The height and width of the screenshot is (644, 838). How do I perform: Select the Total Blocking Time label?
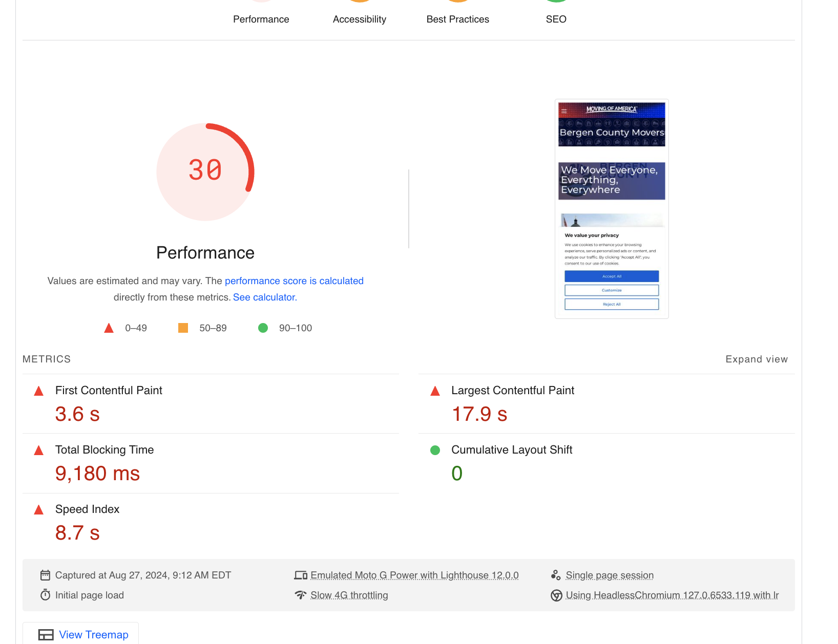[104, 449]
